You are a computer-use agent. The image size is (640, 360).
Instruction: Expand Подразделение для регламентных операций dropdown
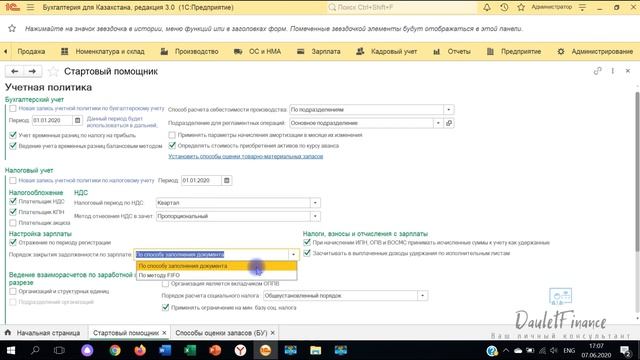[438, 123]
